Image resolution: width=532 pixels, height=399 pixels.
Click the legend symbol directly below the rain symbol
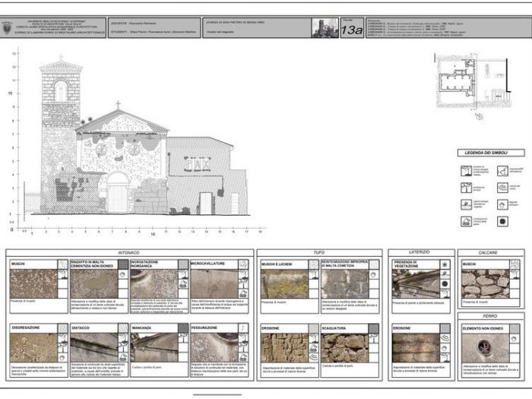[466, 188]
